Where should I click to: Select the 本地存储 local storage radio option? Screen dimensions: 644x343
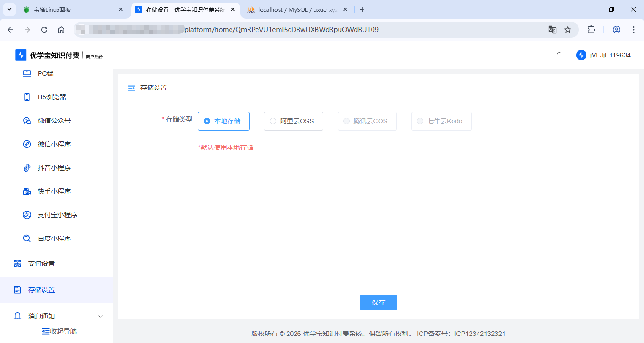click(207, 121)
